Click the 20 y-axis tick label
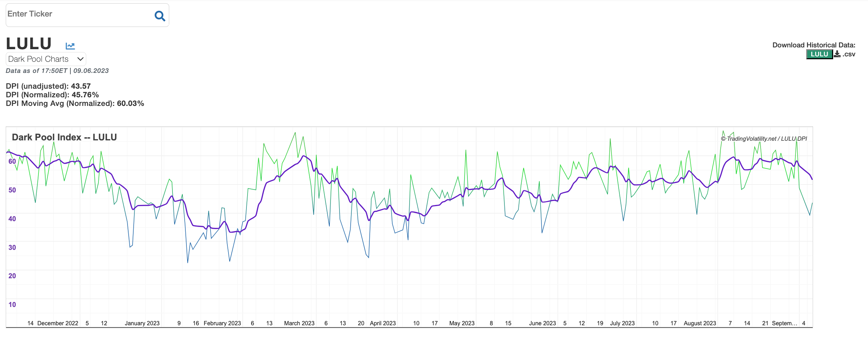868x354 pixels. pos(12,276)
